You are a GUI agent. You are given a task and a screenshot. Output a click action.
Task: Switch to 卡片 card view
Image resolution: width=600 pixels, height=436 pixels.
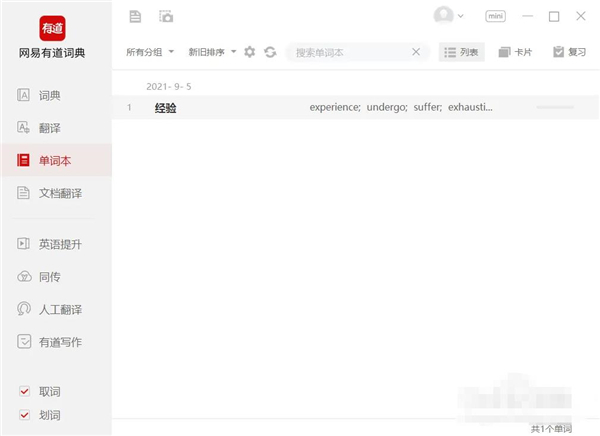(515, 52)
